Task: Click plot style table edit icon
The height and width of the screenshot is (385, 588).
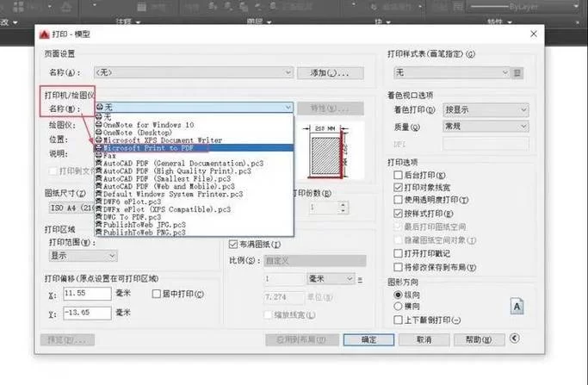Action: (517, 73)
